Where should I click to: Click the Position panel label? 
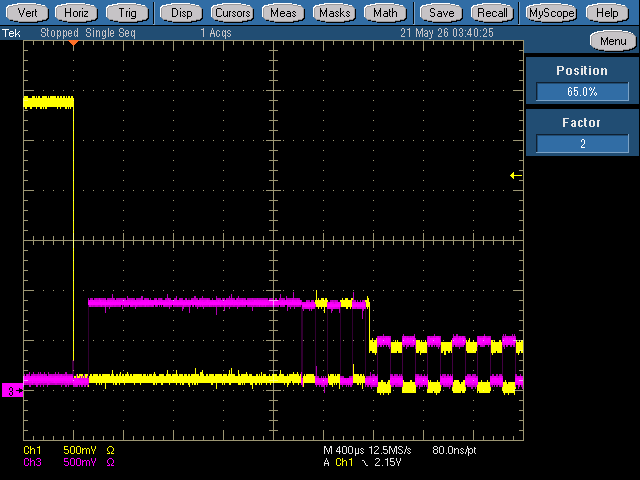coord(582,71)
